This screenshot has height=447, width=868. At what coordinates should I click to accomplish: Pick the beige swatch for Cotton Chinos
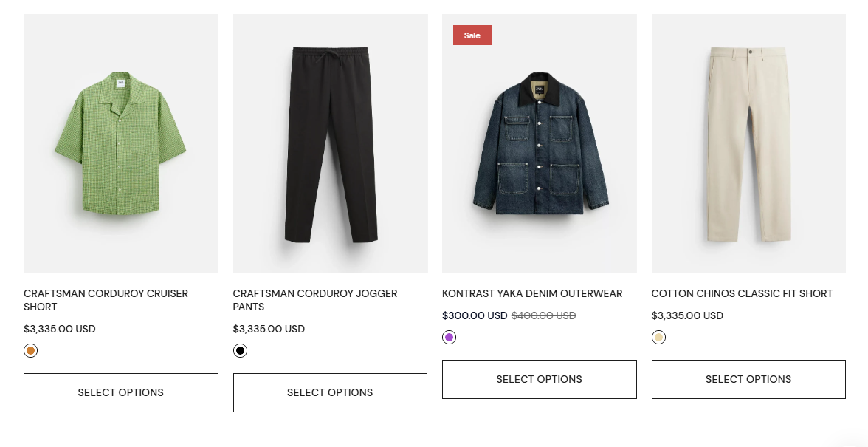(x=658, y=338)
